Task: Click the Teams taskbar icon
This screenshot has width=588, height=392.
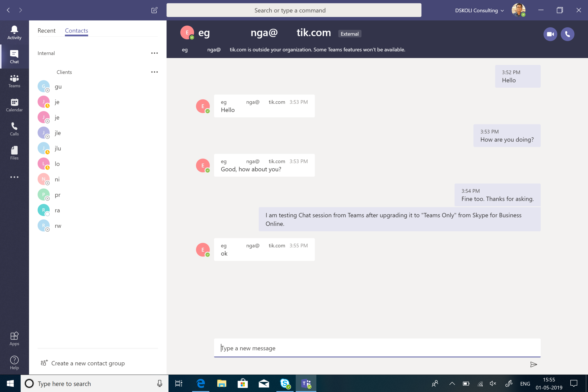Action: (306, 383)
